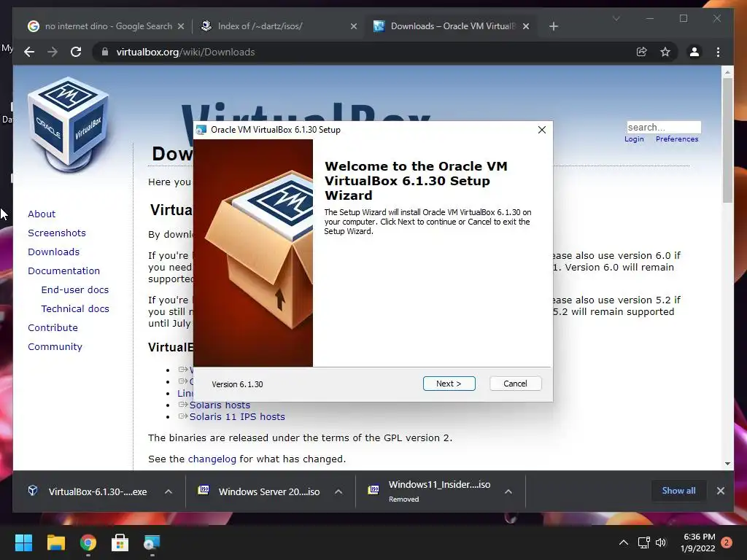Image resolution: width=747 pixels, height=560 pixels.
Task: Click VirtualBox installer icon on taskbar
Action: click(152, 542)
